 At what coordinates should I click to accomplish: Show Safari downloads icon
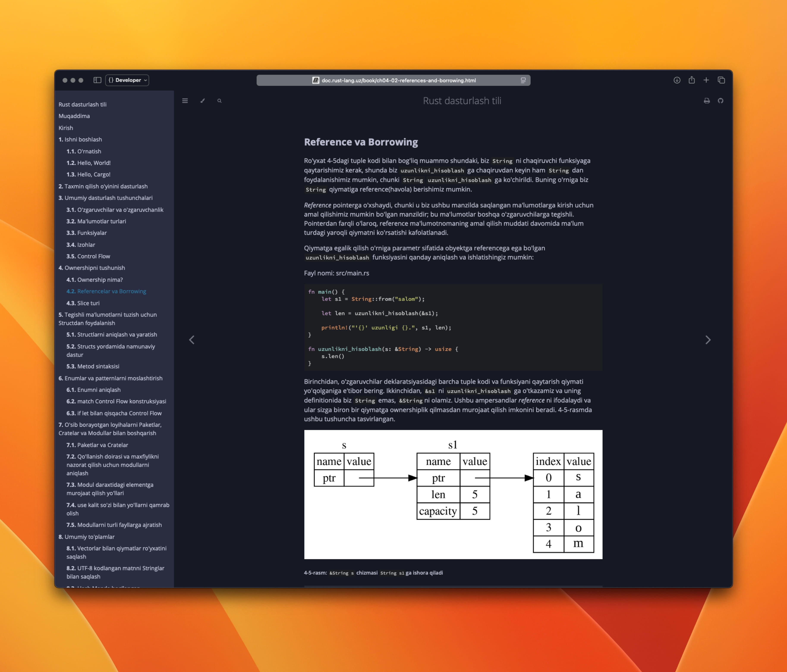tap(677, 80)
